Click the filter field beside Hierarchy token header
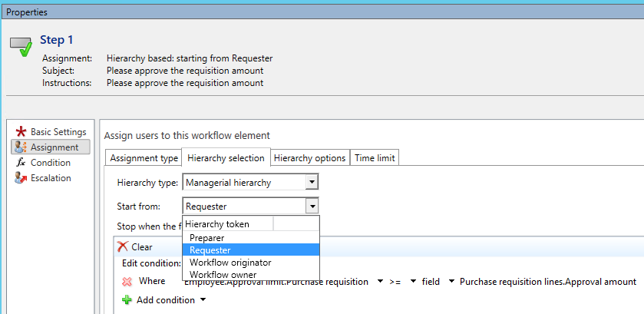 pos(296,224)
